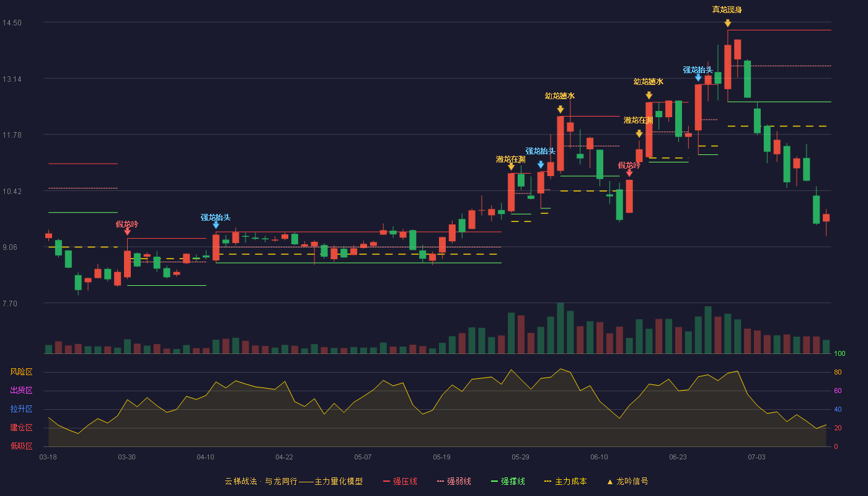Select the June 假龙吟 signal arrow
The height and width of the screenshot is (496, 868).
click(x=629, y=173)
